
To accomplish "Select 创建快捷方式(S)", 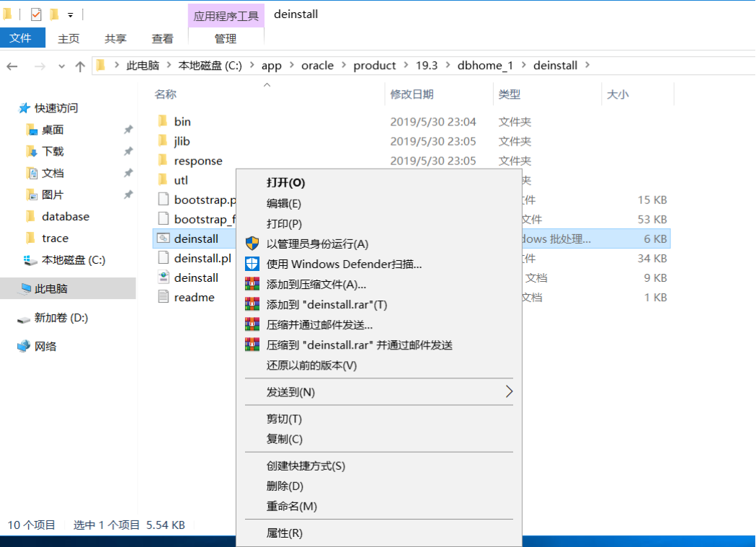I will pos(379,466).
